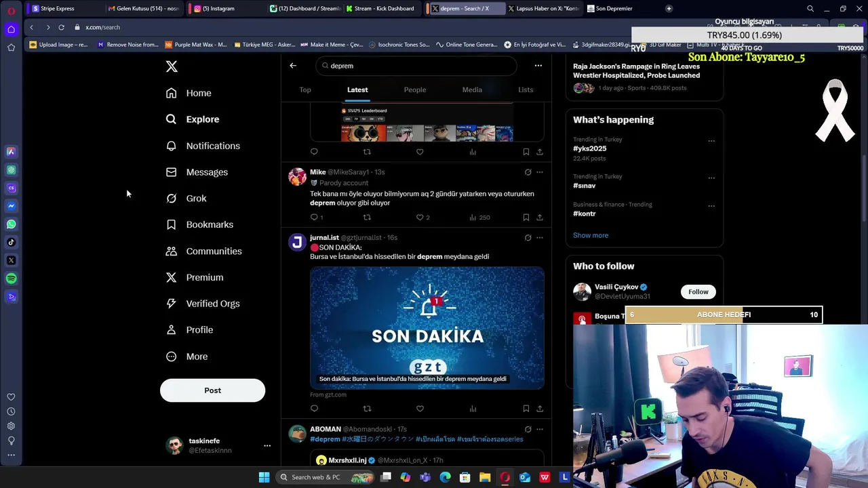Expand More options in X sidebar

tap(187, 357)
